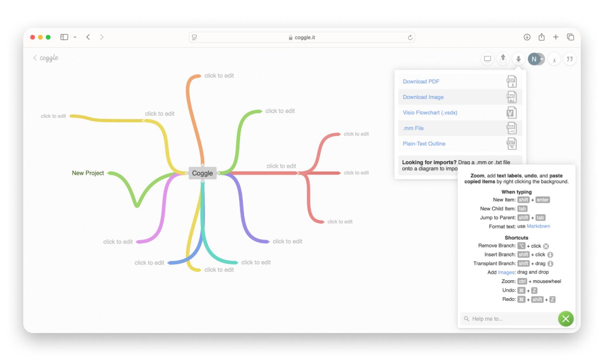Open the Markdown link in help panel
604x364 pixels.
[x=538, y=227]
